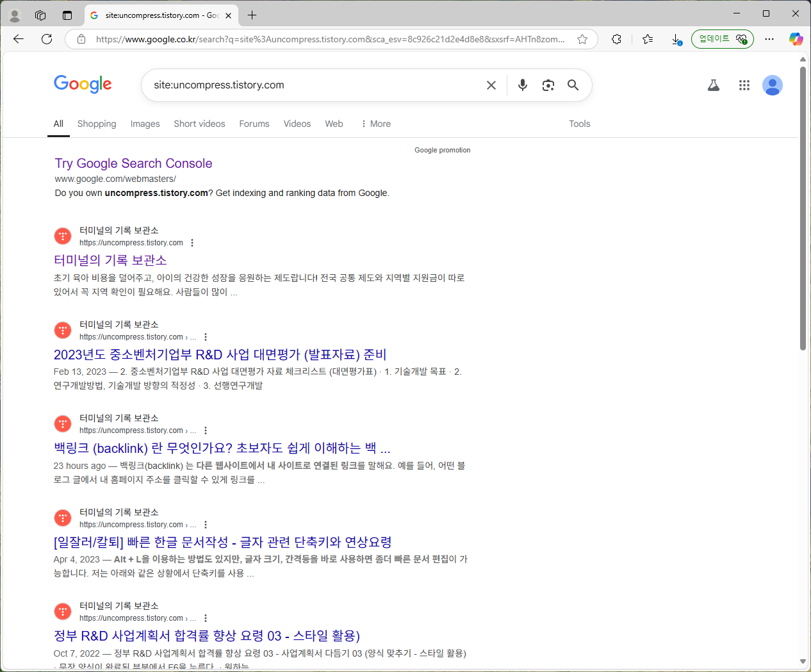Close the site:uncompress.tistory.com tab
This screenshot has height=672, width=811.
click(229, 15)
